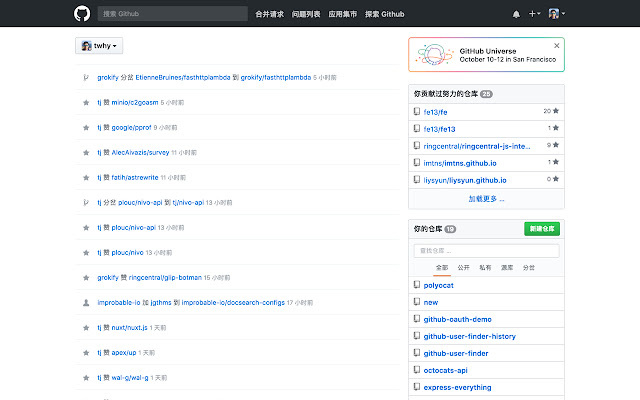Click star icon beside minio/c2goasm event
640x400 pixels.
coord(86,102)
